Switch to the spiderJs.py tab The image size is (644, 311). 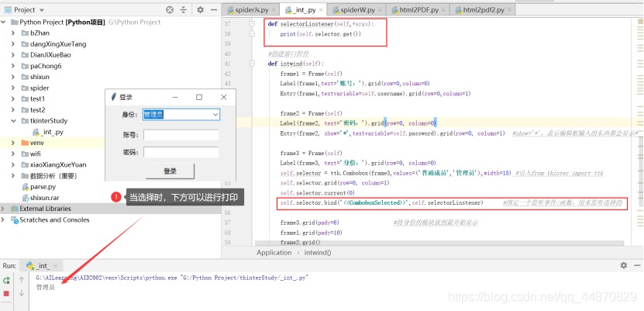click(x=252, y=9)
